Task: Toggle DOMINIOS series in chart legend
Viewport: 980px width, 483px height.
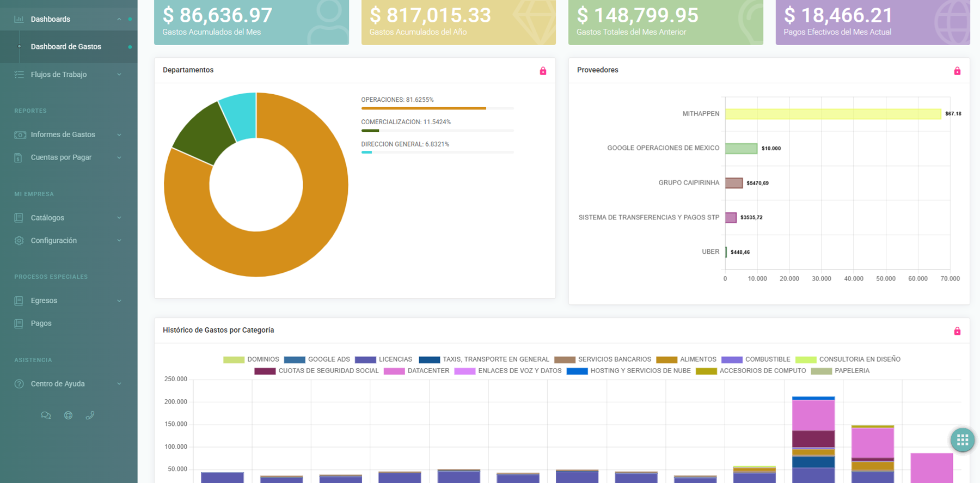Action: [x=251, y=359]
